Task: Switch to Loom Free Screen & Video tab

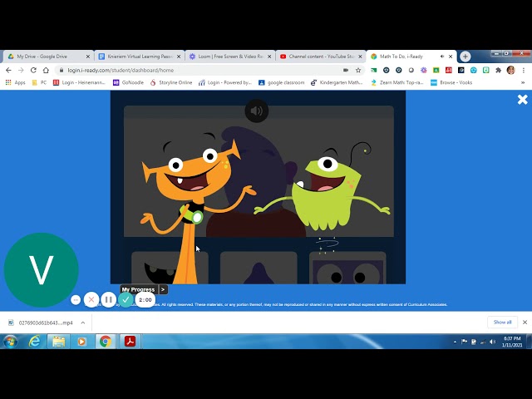Action: coord(231,57)
